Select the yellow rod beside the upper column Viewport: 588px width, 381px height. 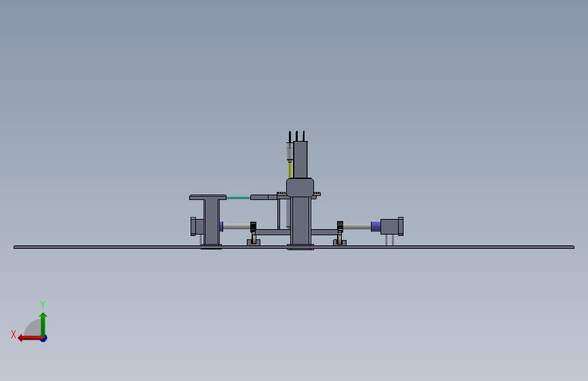tap(290, 170)
